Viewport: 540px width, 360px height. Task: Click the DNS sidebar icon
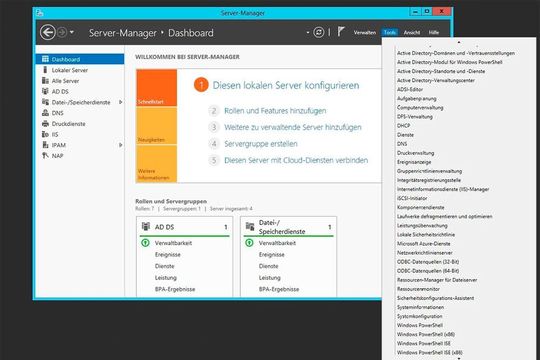[x=45, y=113]
